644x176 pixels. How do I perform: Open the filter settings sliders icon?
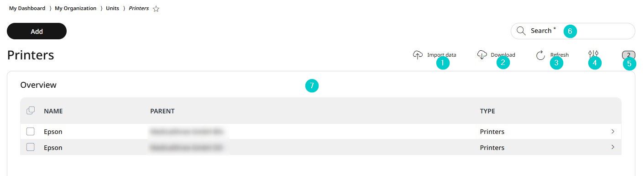[x=593, y=54]
